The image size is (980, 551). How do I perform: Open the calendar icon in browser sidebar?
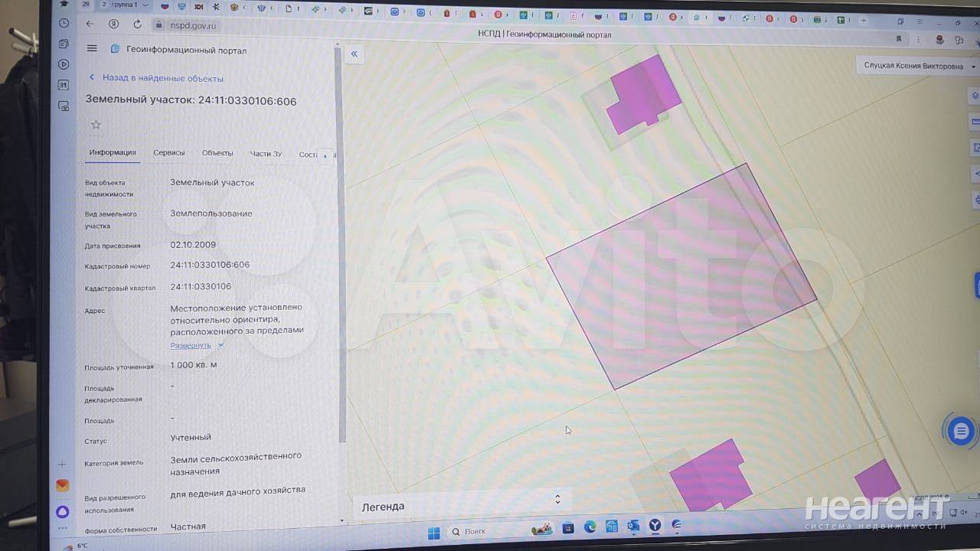pyautogui.click(x=64, y=85)
